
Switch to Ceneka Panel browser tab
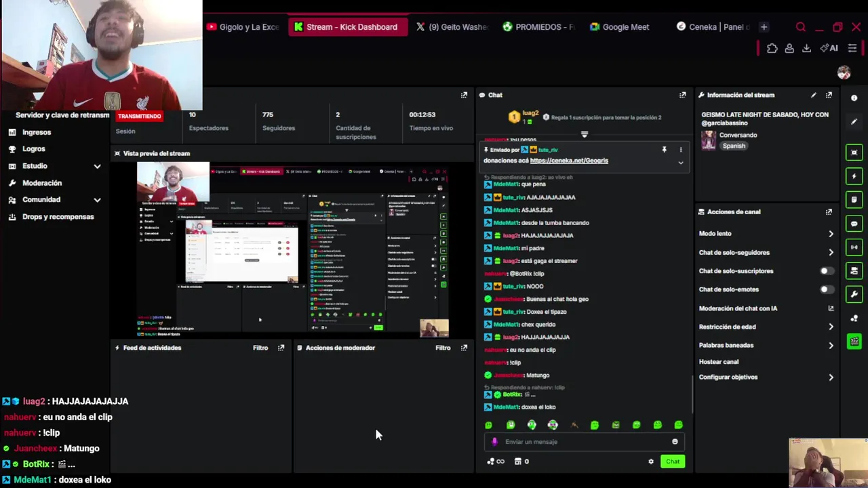pos(713,27)
